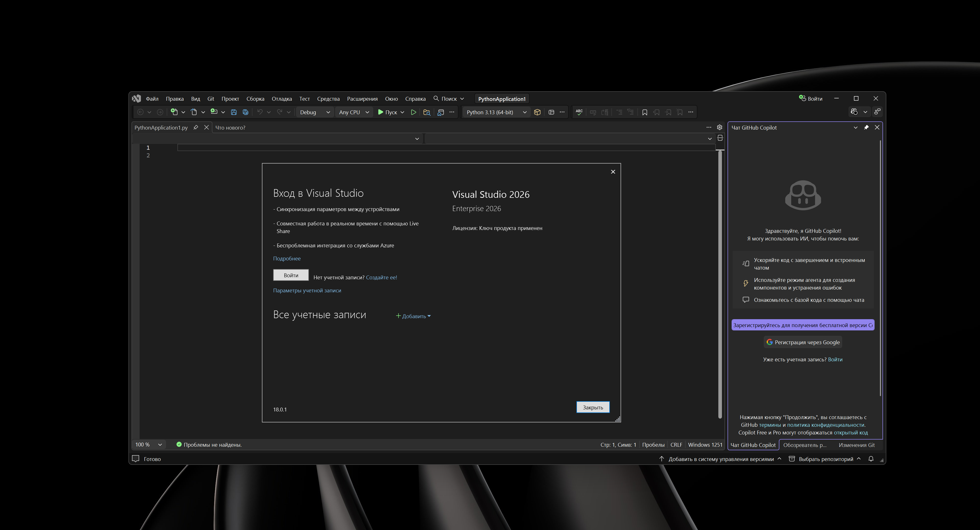Open the notifications bell in status bar
980x530 pixels.
click(871, 459)
